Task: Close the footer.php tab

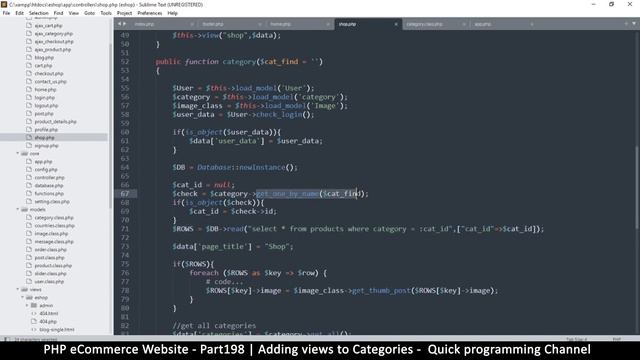Action: (x=260, y=24)
